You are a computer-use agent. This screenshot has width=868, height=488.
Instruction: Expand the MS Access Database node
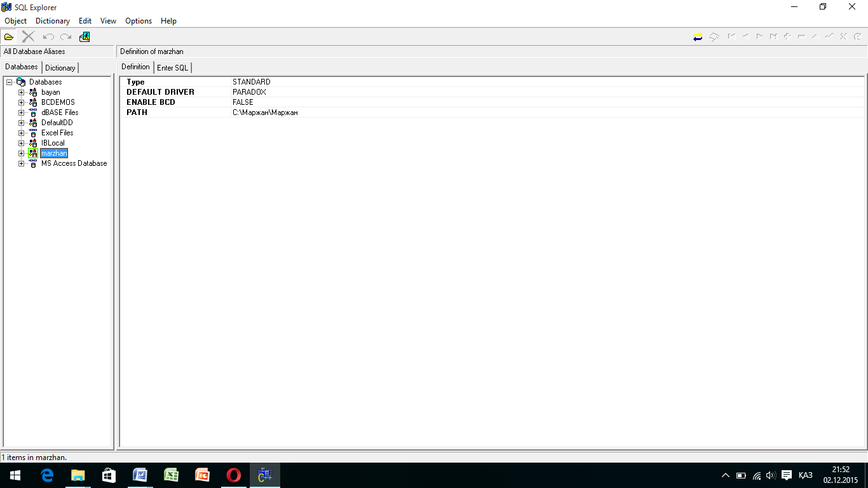pyautogui.click(x=22, y=163)
